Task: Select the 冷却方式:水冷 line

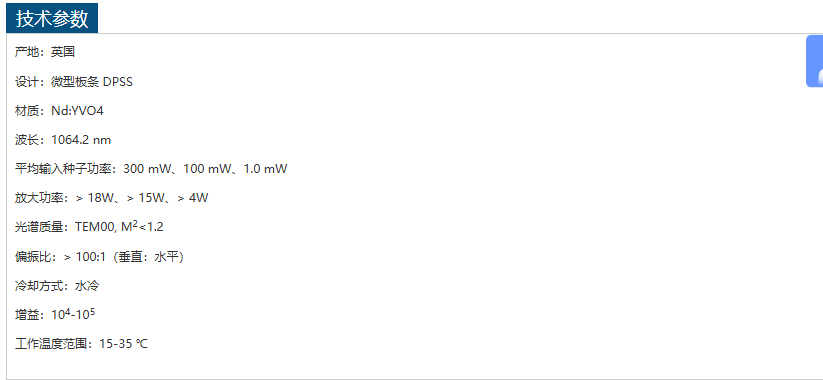Action: tap(57, 286)
